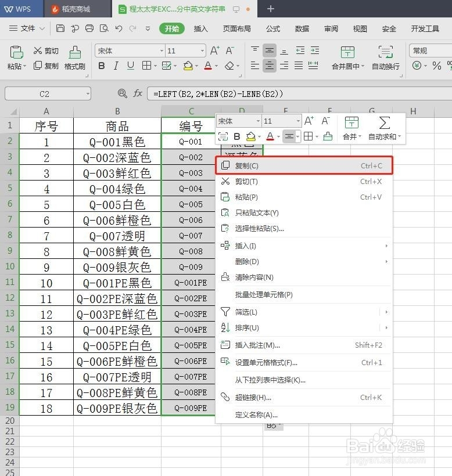
Task: Align text right in ribbon
Action: [x=284, y=66]
